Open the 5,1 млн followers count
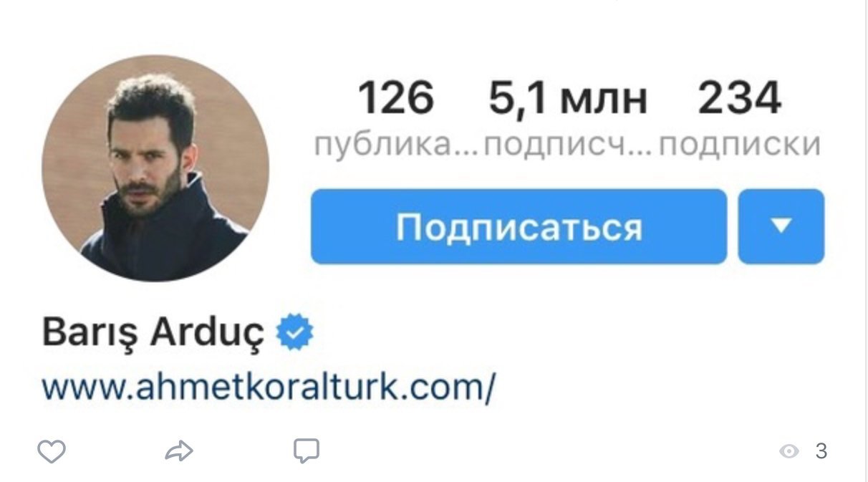 click(x=568, y=99)
